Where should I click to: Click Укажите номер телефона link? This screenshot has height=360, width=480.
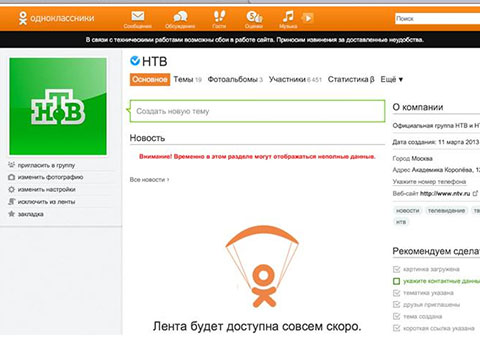tap(429, 182)
